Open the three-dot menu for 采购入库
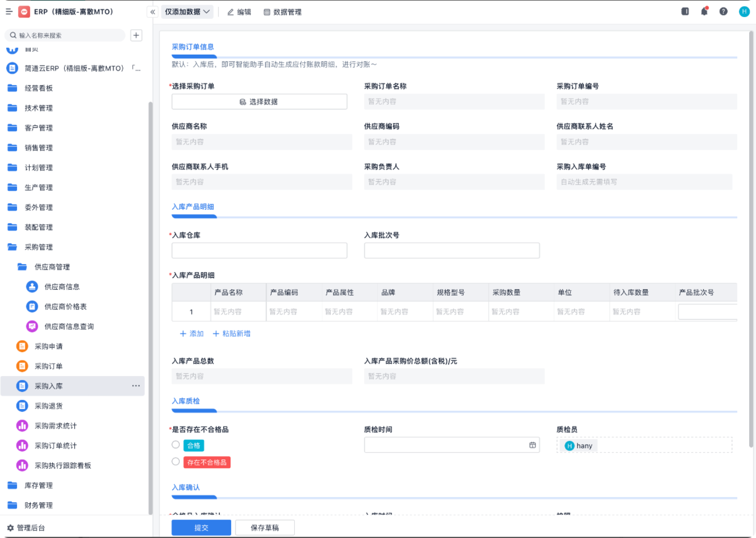 pos(135,386)
